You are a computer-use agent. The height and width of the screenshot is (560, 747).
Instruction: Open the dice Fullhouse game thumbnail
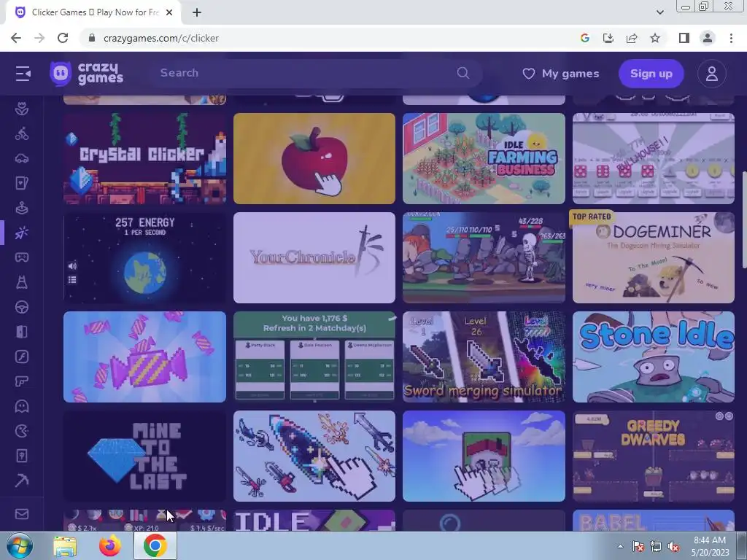[654, 158]
